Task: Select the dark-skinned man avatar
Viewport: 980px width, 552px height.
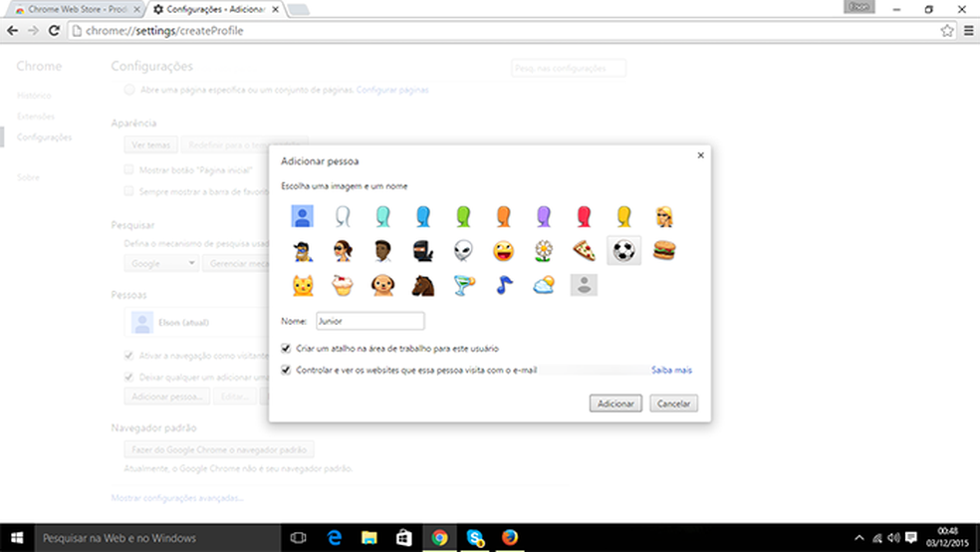Action: (382, 251)
